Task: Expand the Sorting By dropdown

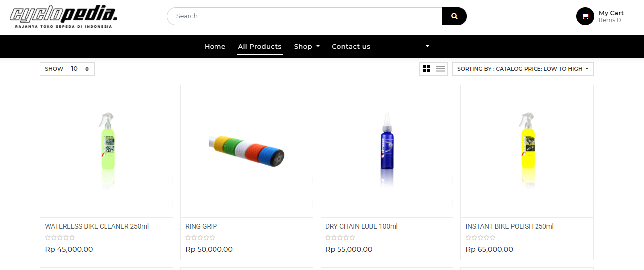Action: pos(523,69)
